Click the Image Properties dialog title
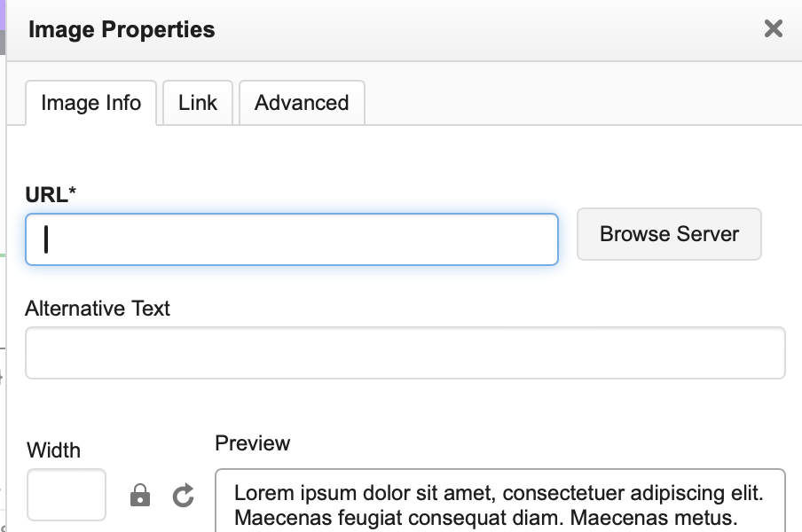802x532 pixels. point(122,29)
